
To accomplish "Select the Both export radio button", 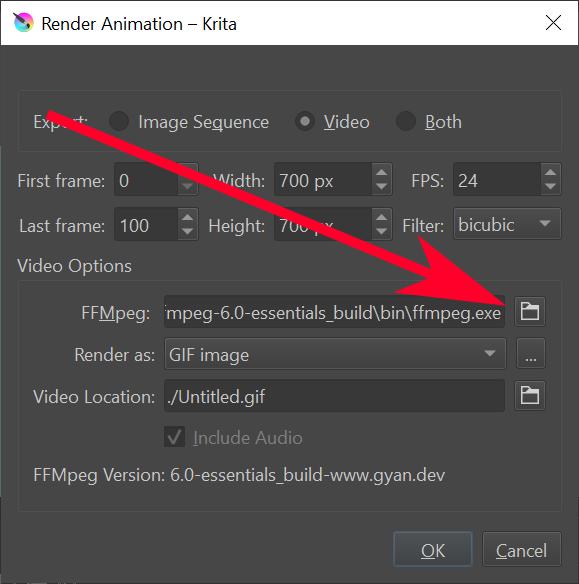I will 405,121.
